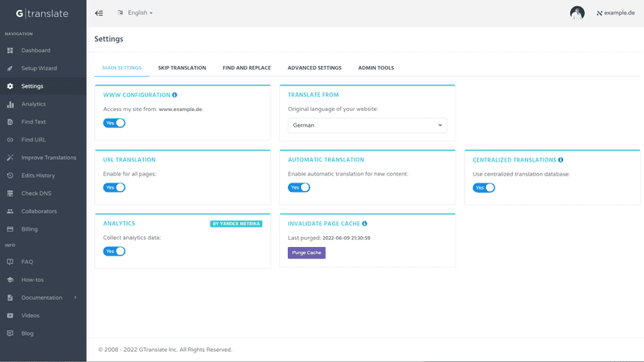Open the Collaborators page

(x=39, y=211)
